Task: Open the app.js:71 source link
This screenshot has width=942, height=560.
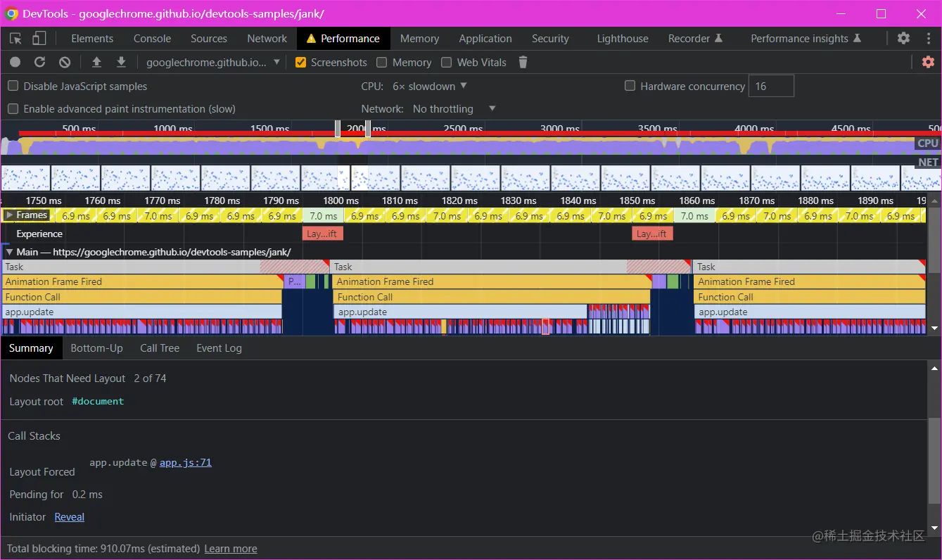Action: pos(186,463)
